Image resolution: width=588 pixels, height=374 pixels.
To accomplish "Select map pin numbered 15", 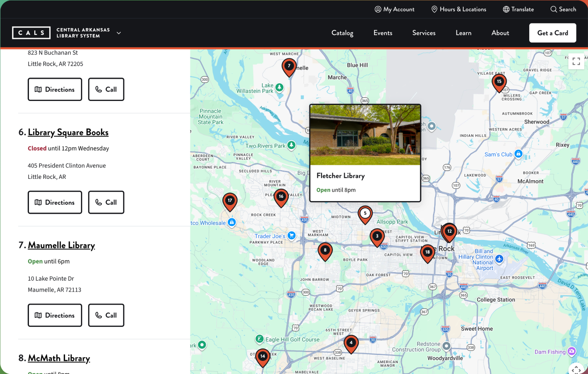I will click(x=499, y=83).
